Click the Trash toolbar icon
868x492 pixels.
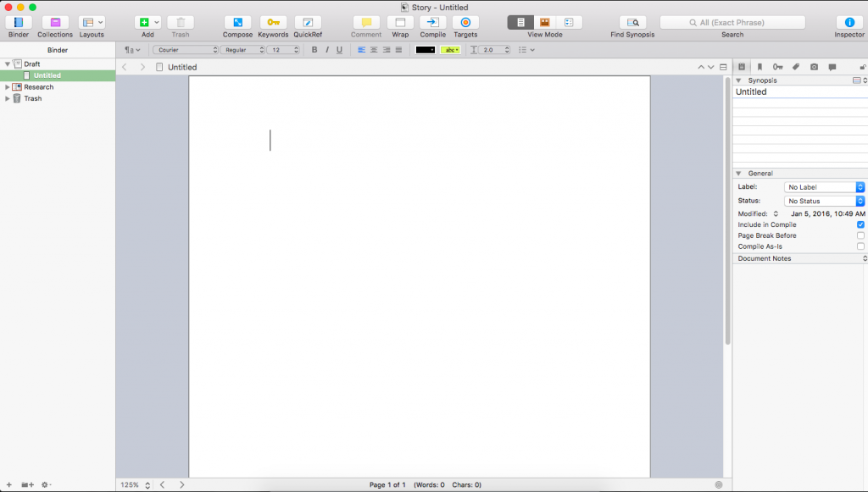181,23
